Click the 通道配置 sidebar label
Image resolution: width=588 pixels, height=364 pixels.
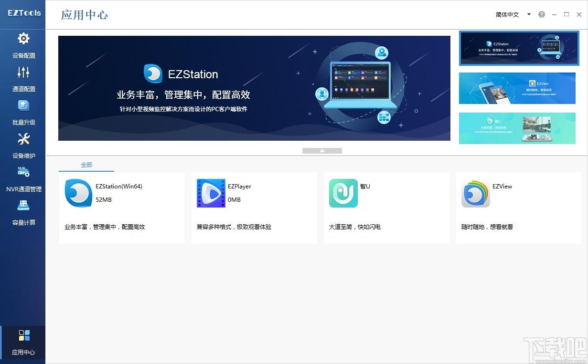click(x=24, y=89)
